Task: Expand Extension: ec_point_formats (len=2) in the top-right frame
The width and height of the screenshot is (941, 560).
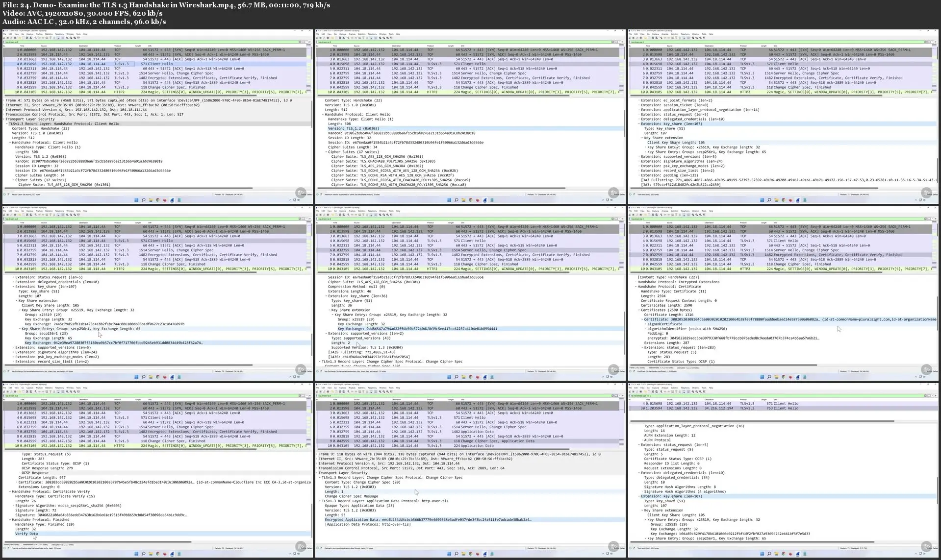Action: (x=639, y=100)
